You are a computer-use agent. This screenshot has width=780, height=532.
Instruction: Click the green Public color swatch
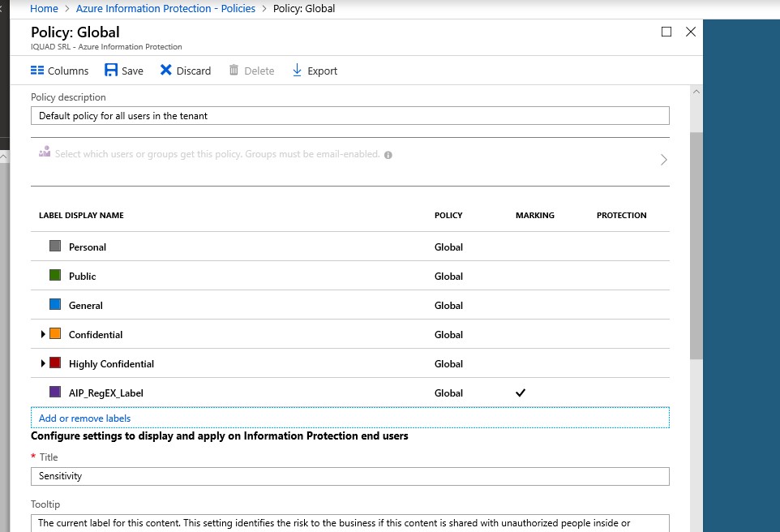(x=55, y=275)
